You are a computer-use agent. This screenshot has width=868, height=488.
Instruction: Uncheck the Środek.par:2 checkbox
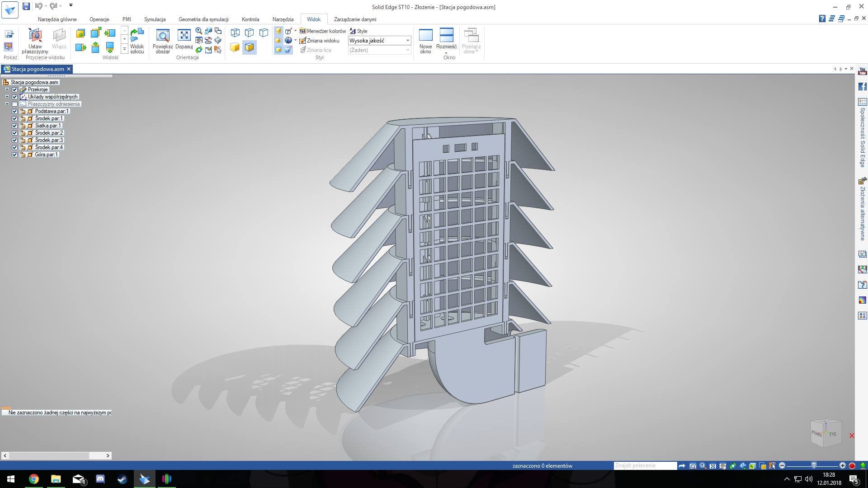tap(15, 133)
